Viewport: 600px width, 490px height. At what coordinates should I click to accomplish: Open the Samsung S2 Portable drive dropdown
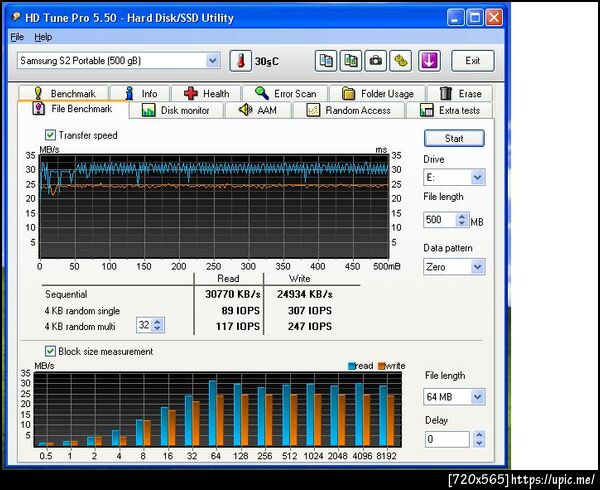pyautogui.click(x=213, y=60)
